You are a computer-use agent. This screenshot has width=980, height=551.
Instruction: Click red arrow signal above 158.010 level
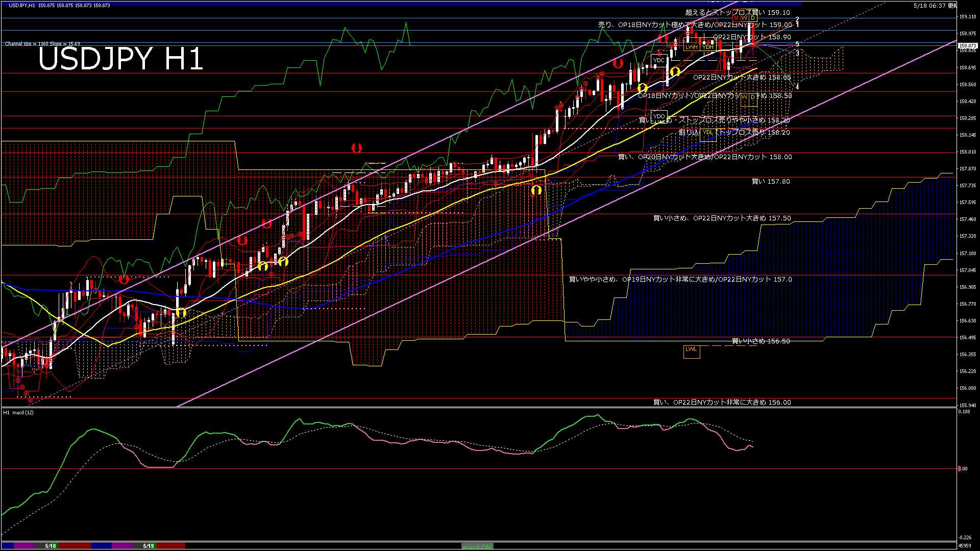[x=357, y=148]
